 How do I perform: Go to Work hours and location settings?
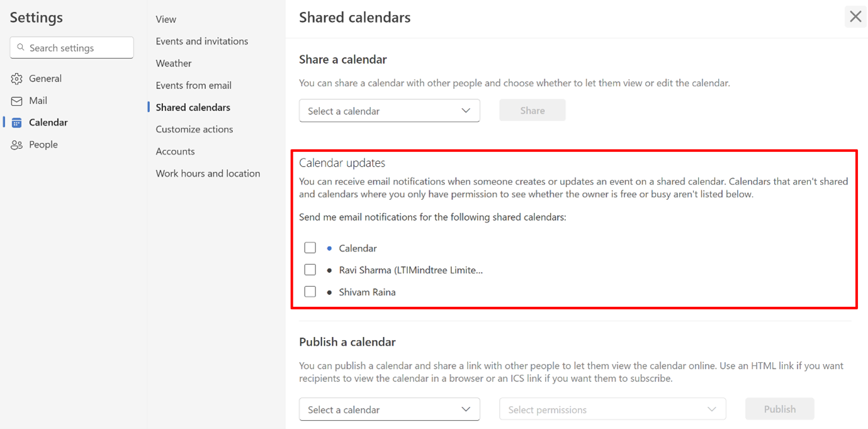click(x=208, y=173)
